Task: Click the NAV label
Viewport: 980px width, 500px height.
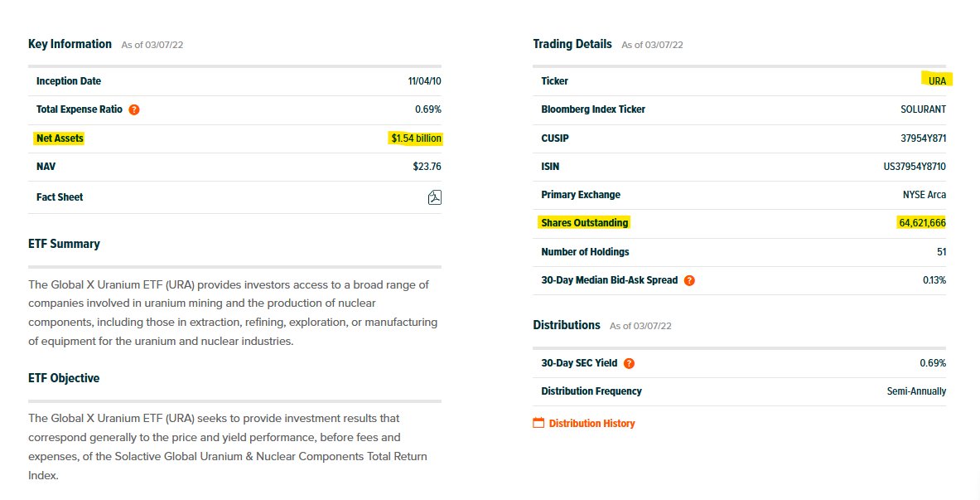Action: (46, 167)
